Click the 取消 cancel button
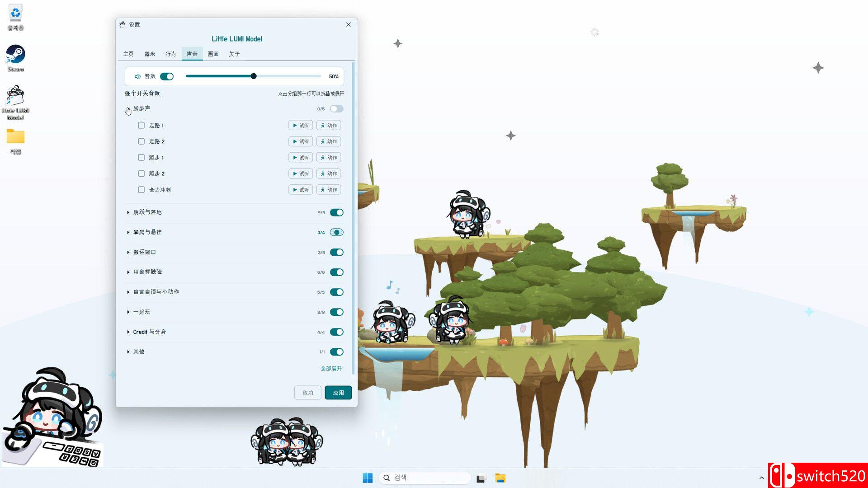Screen dimensions: 868x488 click(308, 393)
